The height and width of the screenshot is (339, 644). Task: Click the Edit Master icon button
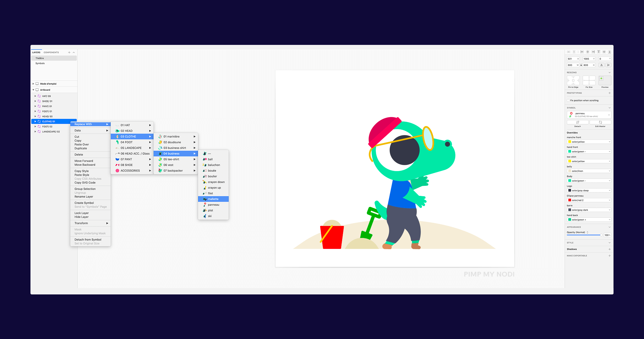[600, 122]
